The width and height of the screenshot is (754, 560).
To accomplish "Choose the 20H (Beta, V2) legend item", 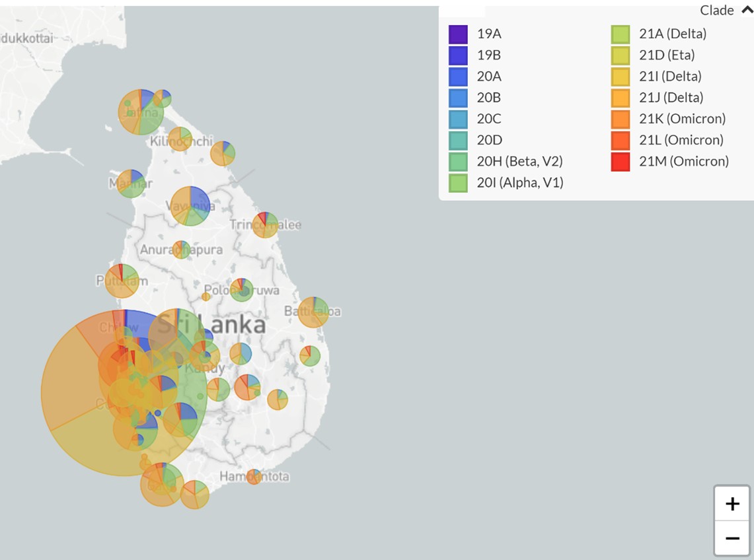I will [x=519, y=162].
